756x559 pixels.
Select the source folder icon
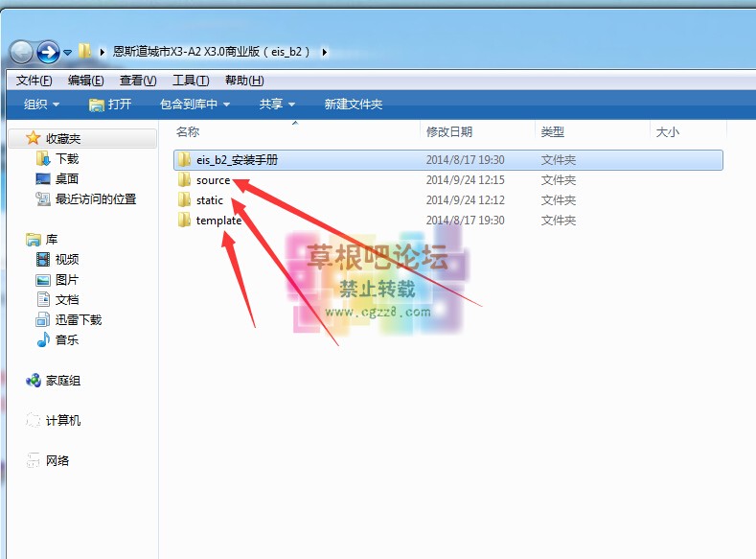click(184, 180)
